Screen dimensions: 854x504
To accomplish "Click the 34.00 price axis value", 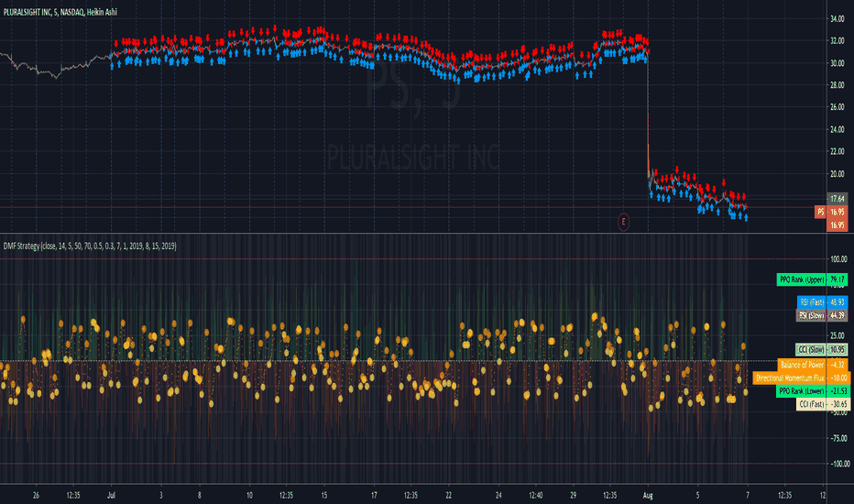I will click(838, 19).
